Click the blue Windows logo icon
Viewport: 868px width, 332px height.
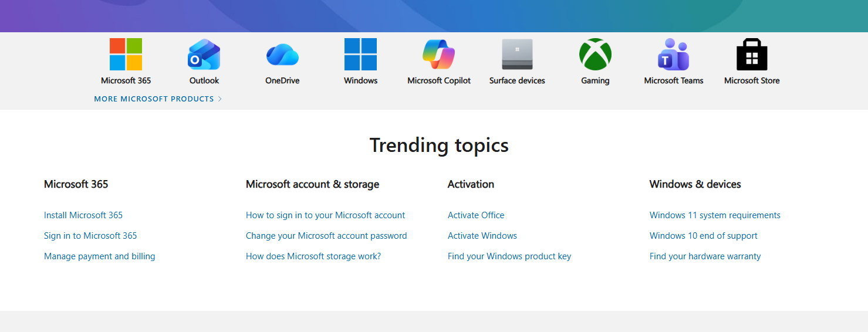coord(360,55)
